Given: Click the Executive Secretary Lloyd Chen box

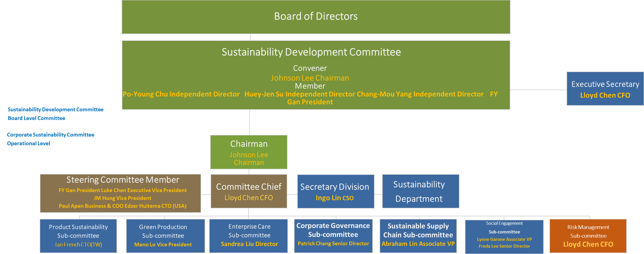Looking at the screenshot, I should coord(605,89).
